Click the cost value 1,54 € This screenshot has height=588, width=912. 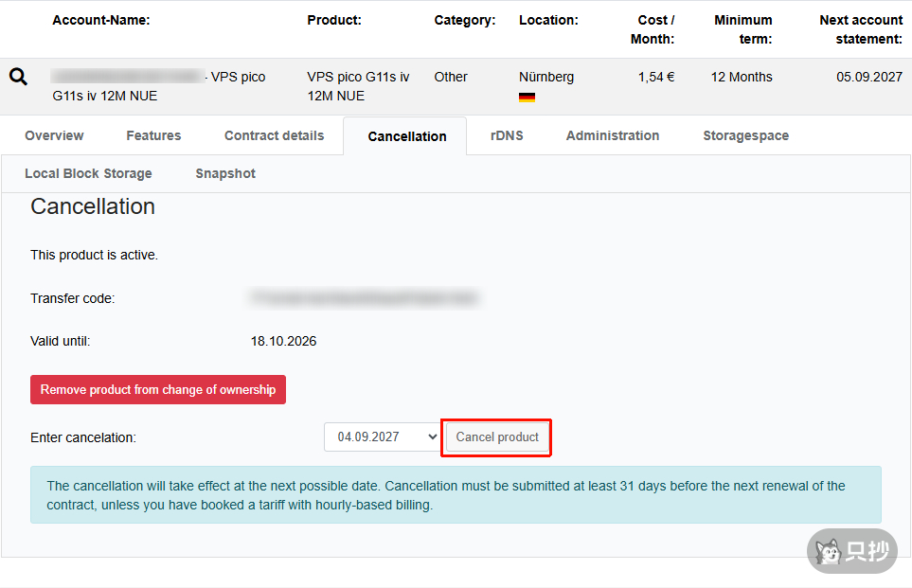(656, 77)
